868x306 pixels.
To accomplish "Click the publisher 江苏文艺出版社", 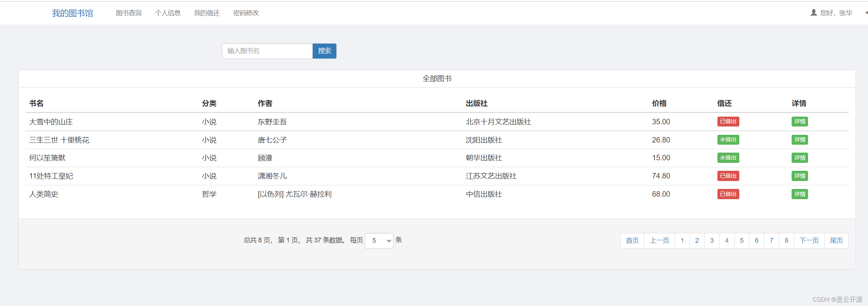I will (491, 176).
